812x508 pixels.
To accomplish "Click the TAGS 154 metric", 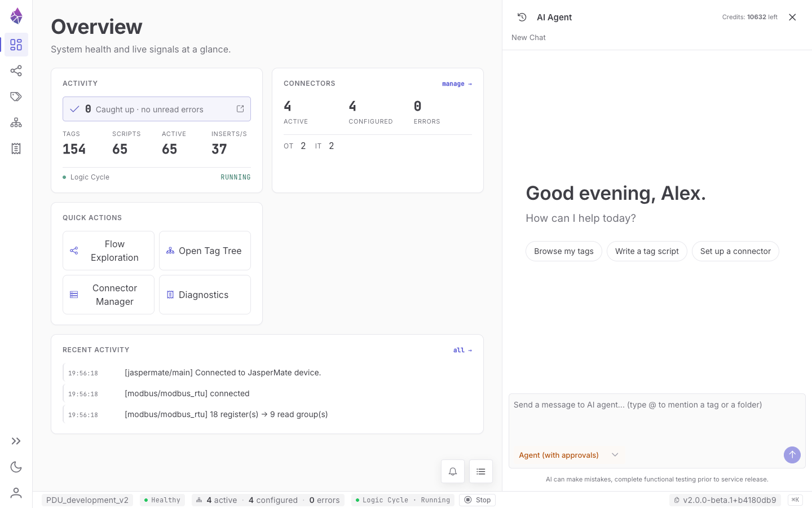I will 74,143.
